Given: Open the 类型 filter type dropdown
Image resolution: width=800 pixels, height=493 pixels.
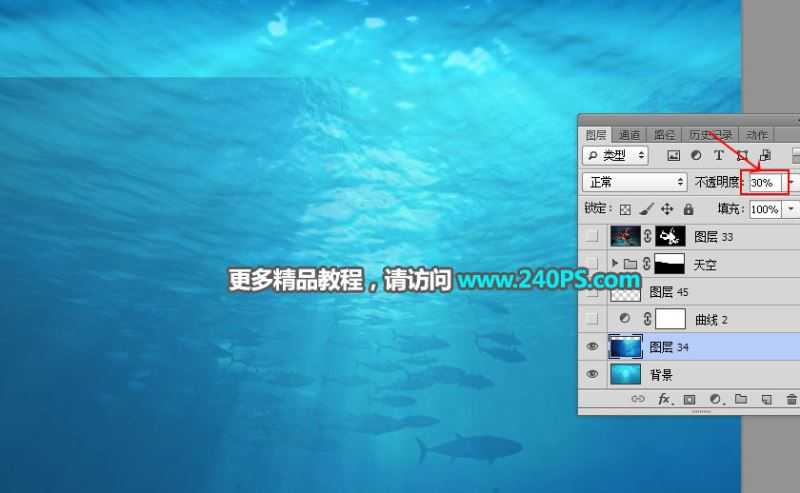Looking at the screenshot, I should click(x=615, y=156).
